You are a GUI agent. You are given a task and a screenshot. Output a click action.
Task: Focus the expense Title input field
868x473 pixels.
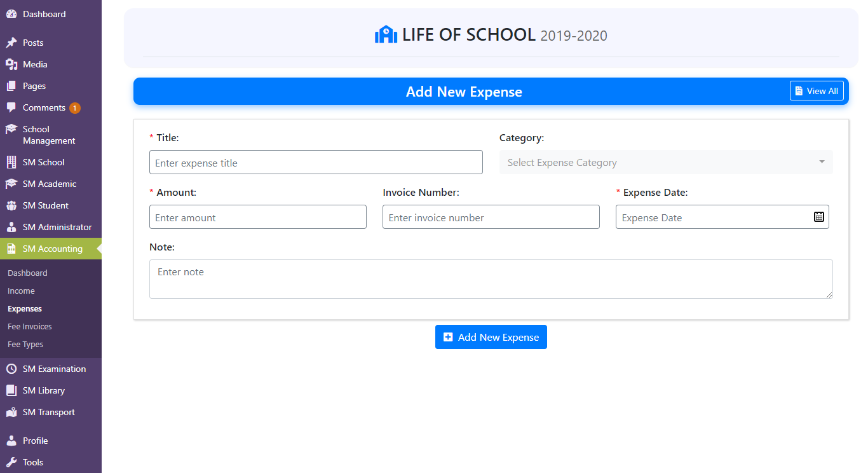tap(316, 162)
